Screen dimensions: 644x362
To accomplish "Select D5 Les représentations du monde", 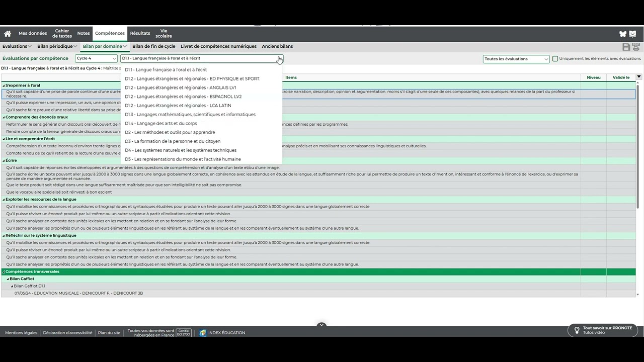I will (x=201, y=159).
